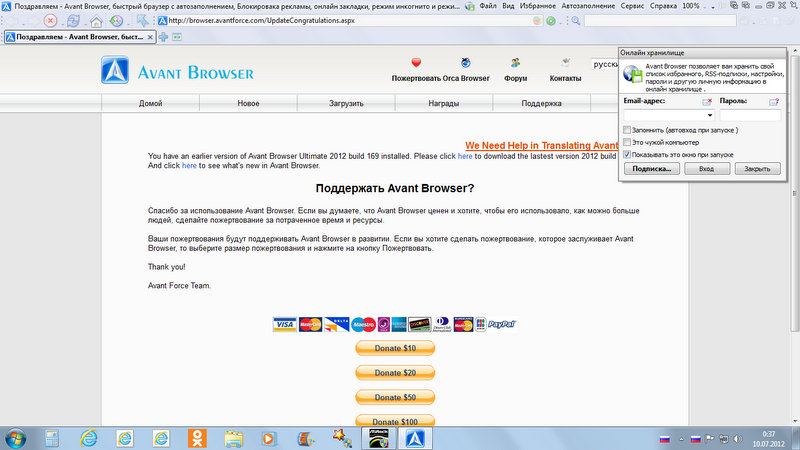Open a new tab with plus icon
The image size is (800, 450).
click(x=163, y=37)
